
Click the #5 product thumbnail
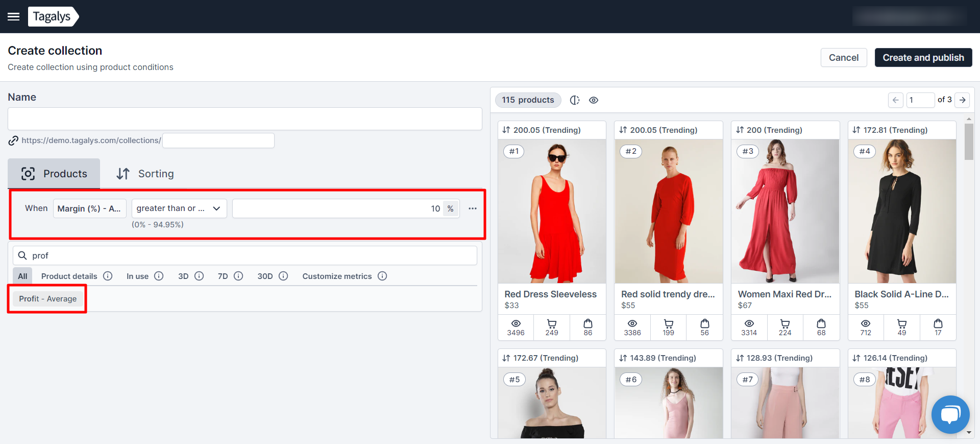[x=552, y=403]
